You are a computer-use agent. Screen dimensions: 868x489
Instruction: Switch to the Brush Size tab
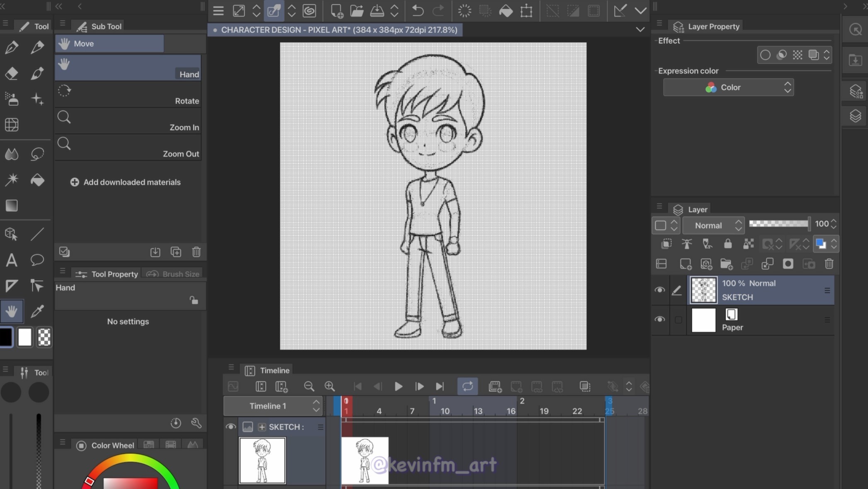pos(173,274)
